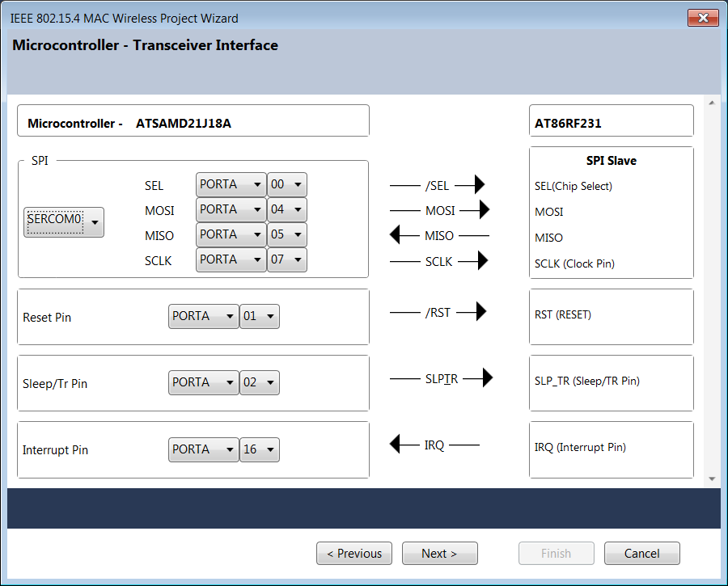Open the SERCOM0 dropdown
This screenshot has height=586, width=728.
(64, 222)
